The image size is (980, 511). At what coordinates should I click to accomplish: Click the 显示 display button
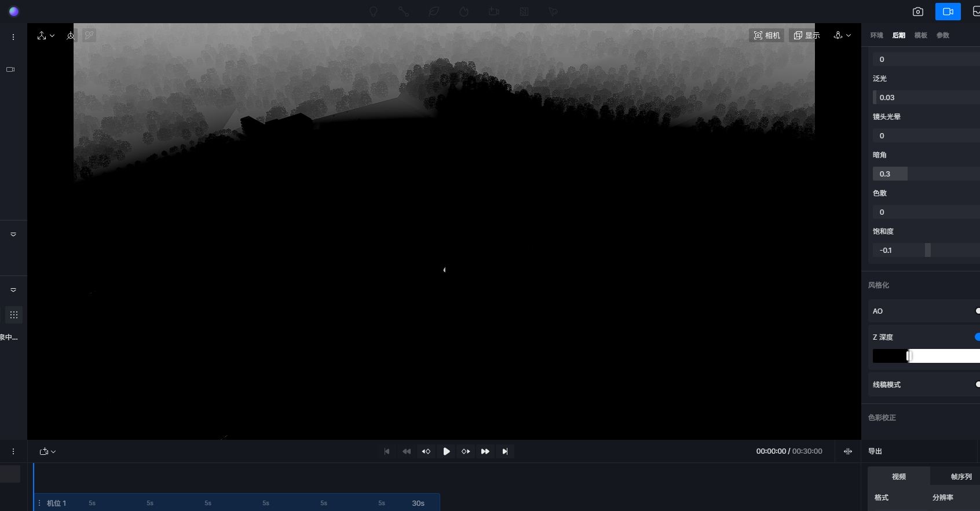807,35
